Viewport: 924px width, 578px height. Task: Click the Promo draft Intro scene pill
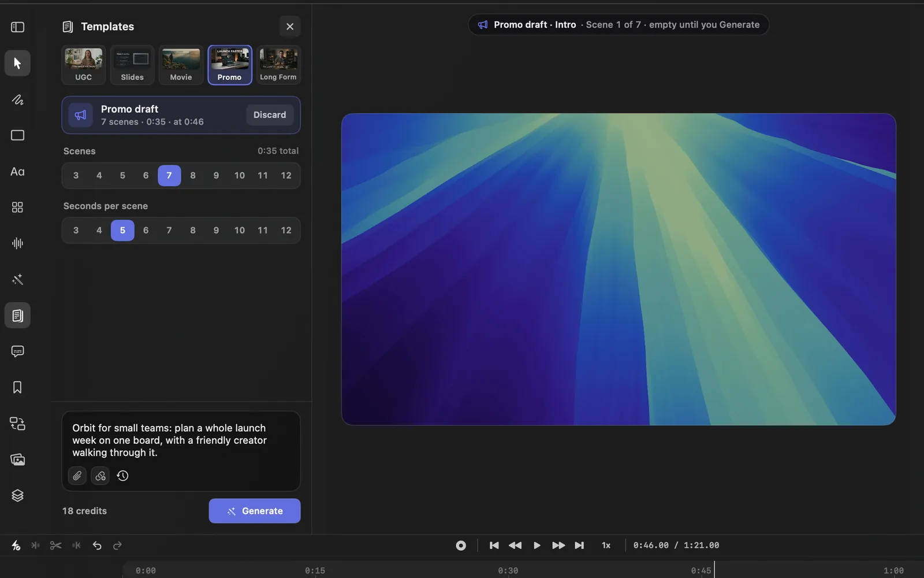coord(619,25)
